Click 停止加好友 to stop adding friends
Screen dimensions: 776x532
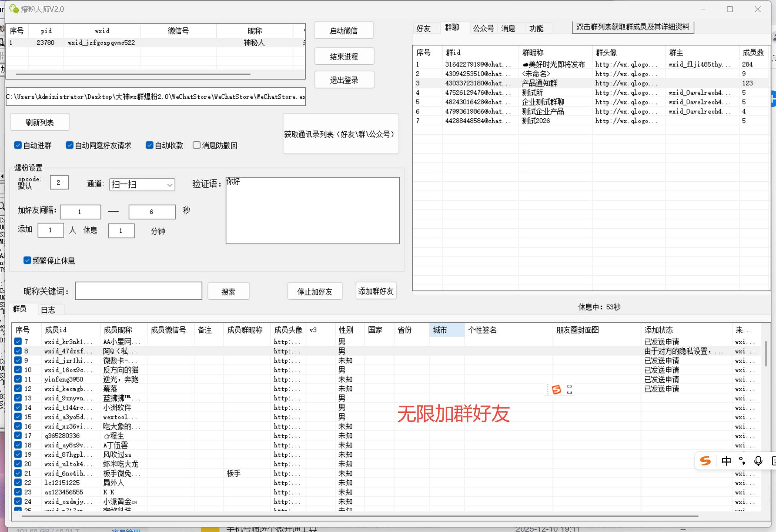click(x=314, y=291)
